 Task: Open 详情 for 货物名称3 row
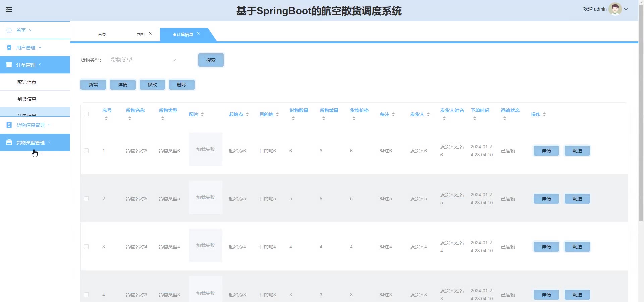[546, 295]
